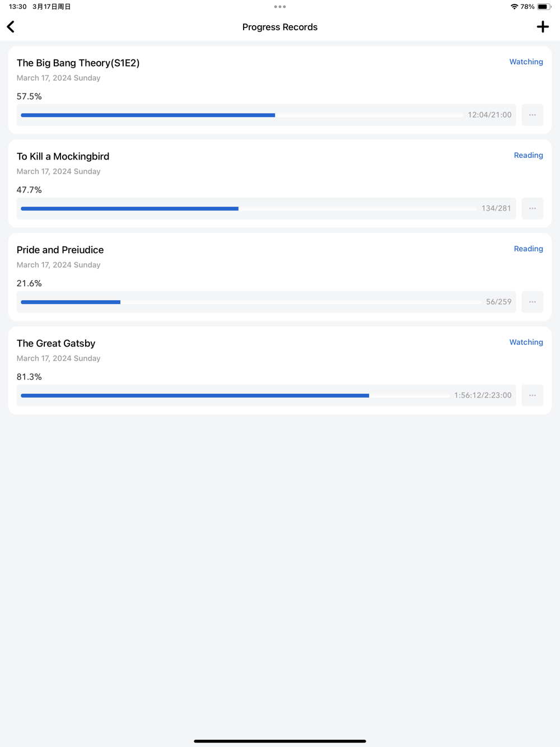Click The Great Gatsby progress bar
This screenshot has height=747, width=560.
click(235, 396)
